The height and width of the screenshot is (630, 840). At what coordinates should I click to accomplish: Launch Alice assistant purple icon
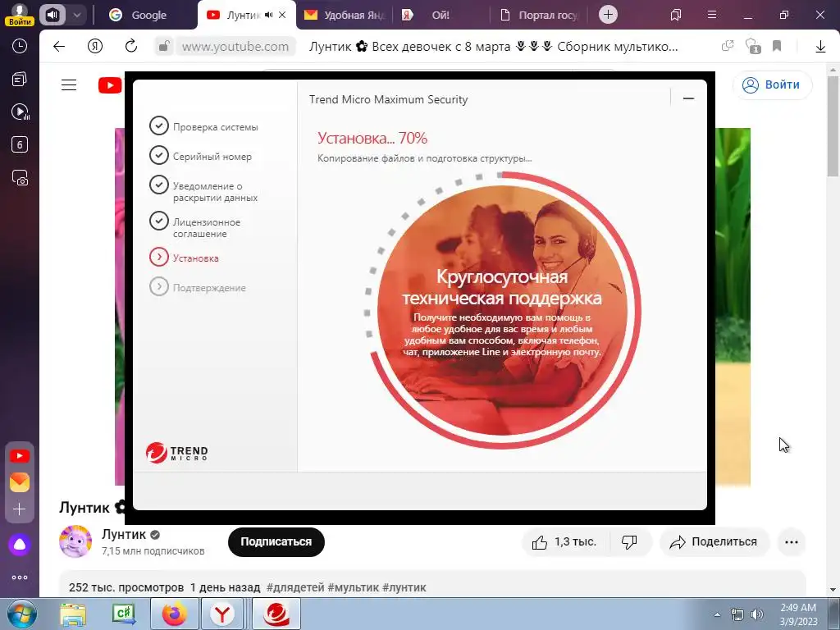pyautogui.click(x=20, y=545)
